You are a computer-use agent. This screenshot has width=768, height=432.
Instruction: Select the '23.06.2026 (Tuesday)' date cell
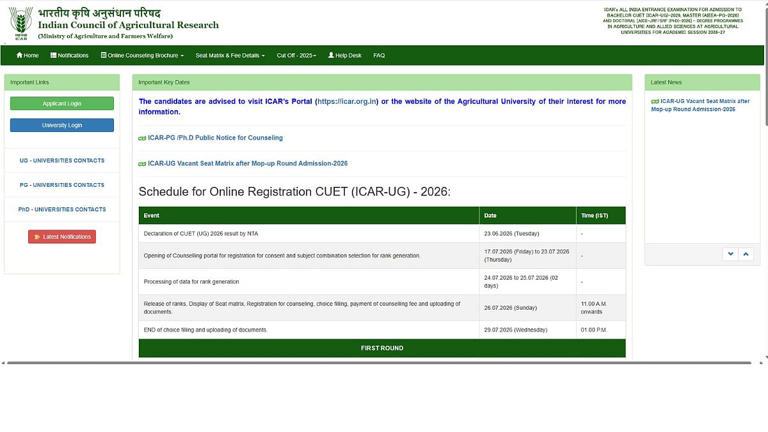pos(528,234)
